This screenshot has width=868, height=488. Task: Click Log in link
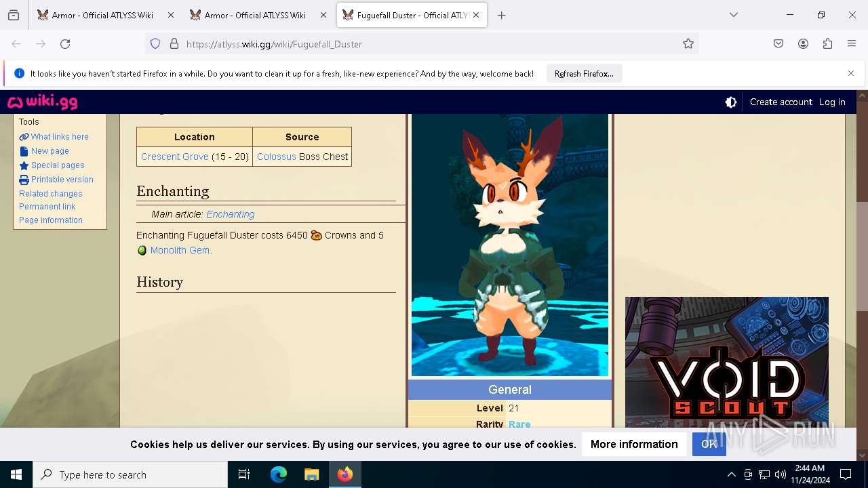(832, 102)
